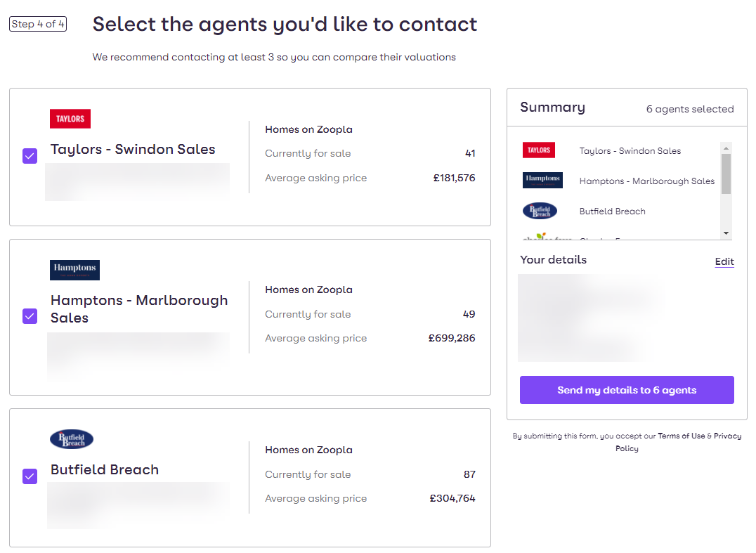Uncheck the Taylors - Swindon Sales checkbox
The height and width of the screenshot is (553, 756).
pos(30,156)
